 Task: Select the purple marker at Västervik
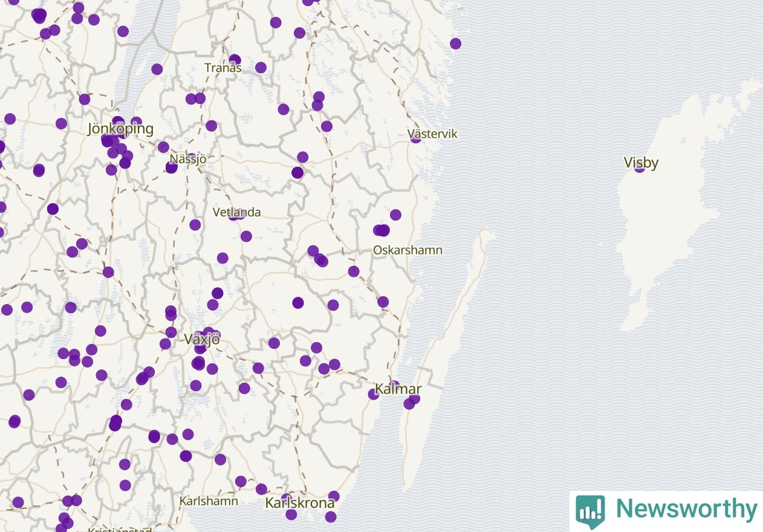[x=415, y=138]
